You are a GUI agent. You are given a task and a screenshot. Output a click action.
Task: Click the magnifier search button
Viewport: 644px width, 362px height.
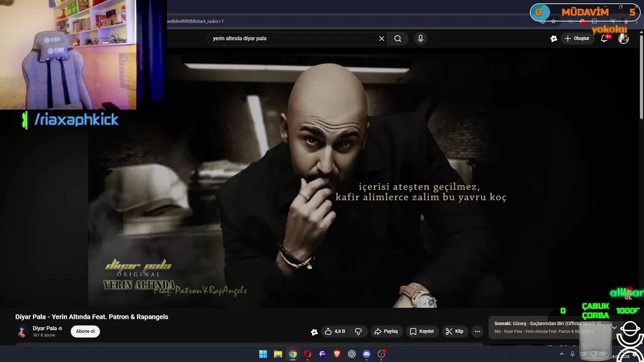[x=398, y=39]
